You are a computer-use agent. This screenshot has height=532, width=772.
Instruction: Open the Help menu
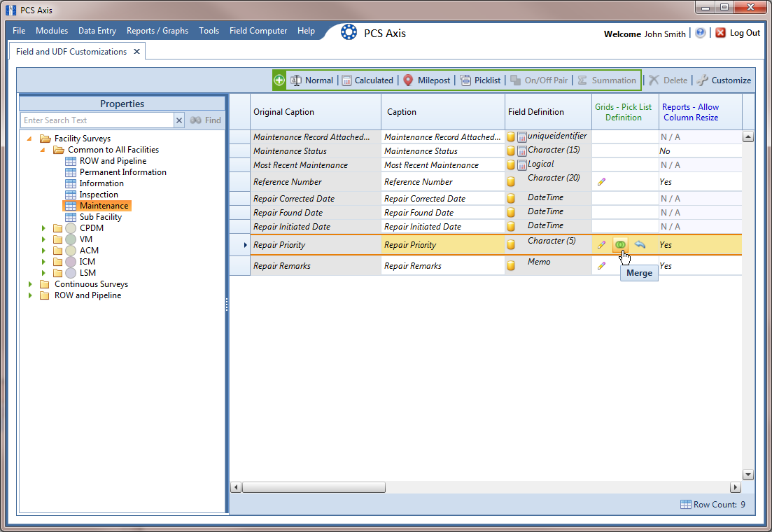[307, 31]
